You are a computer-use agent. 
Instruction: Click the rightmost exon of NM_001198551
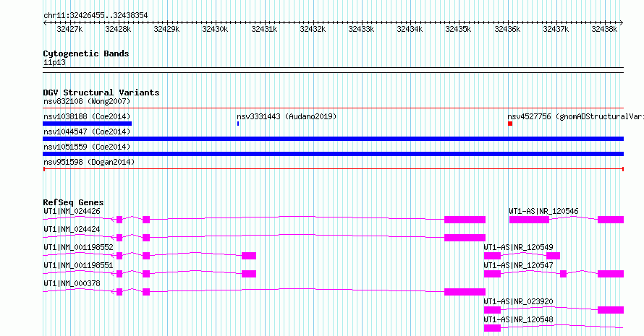(249, 274)
